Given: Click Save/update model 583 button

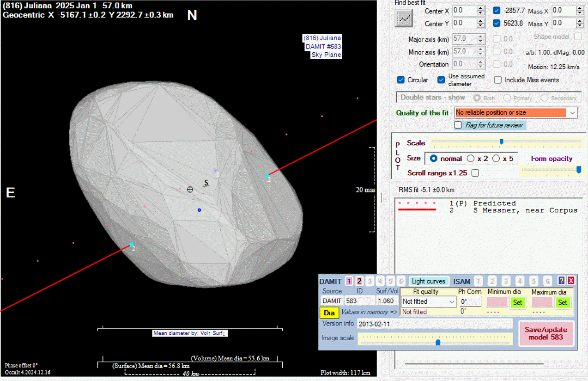Looking at the screenshot, I should point(546,333).
